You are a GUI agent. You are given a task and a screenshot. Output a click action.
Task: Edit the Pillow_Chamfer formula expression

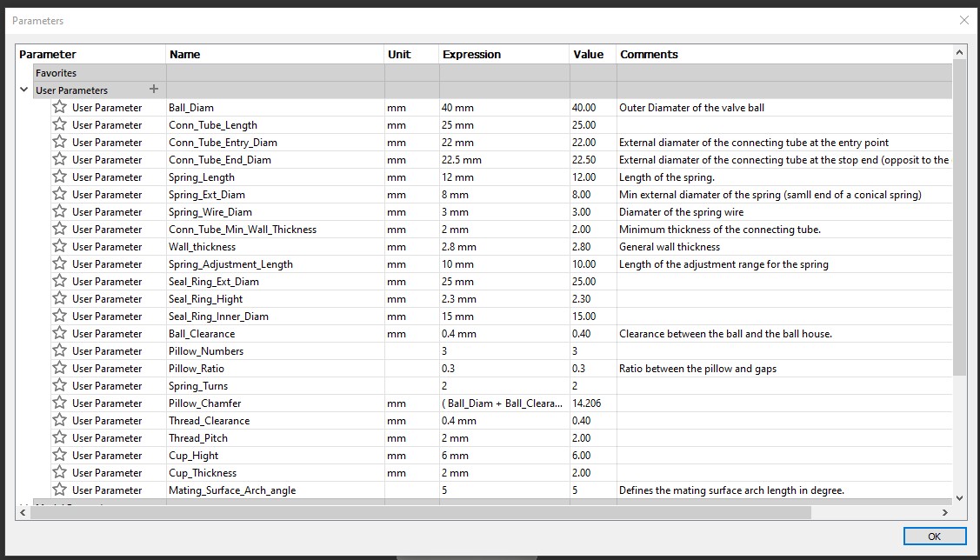click(504, 403)
